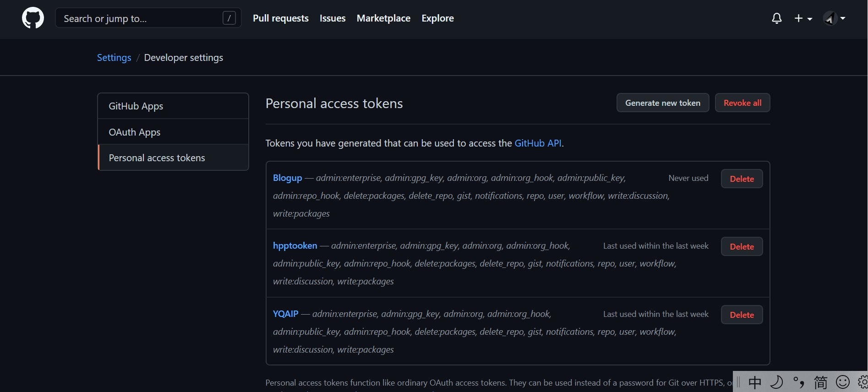Open the Blogup token link
Image resolution: width=868 pixels, height=392 pixels.
point(287,178)
